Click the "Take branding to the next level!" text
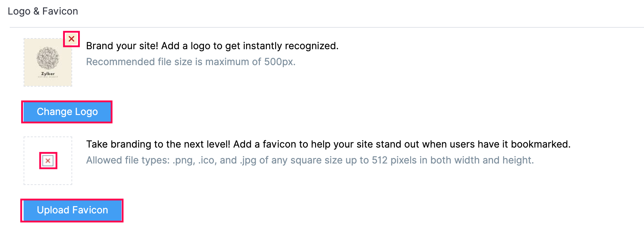Viewport: 644px width, 230px height. 328,144
